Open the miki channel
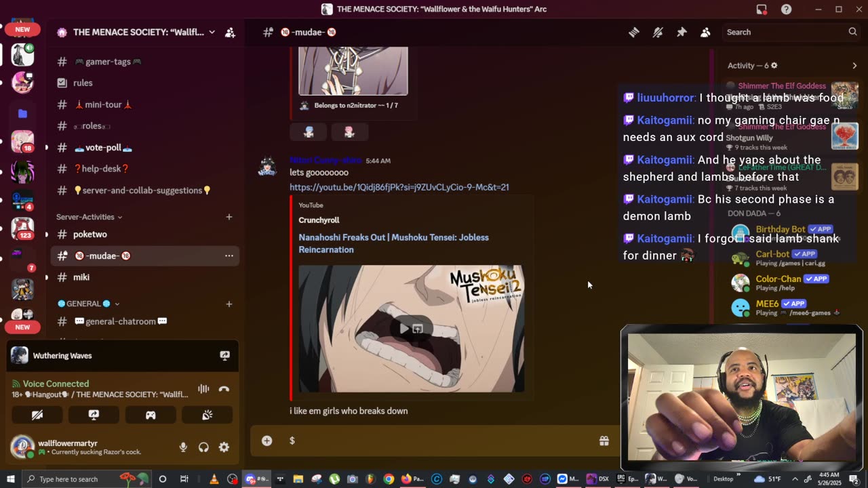The width and height of the screenshot is (868, 488). (x=144, y=277)
